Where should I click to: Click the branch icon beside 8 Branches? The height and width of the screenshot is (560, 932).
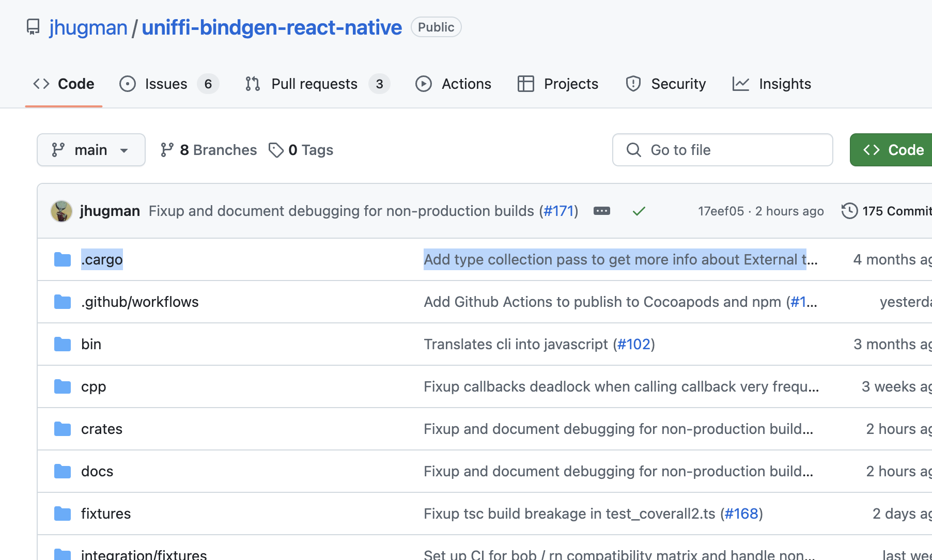167,149
